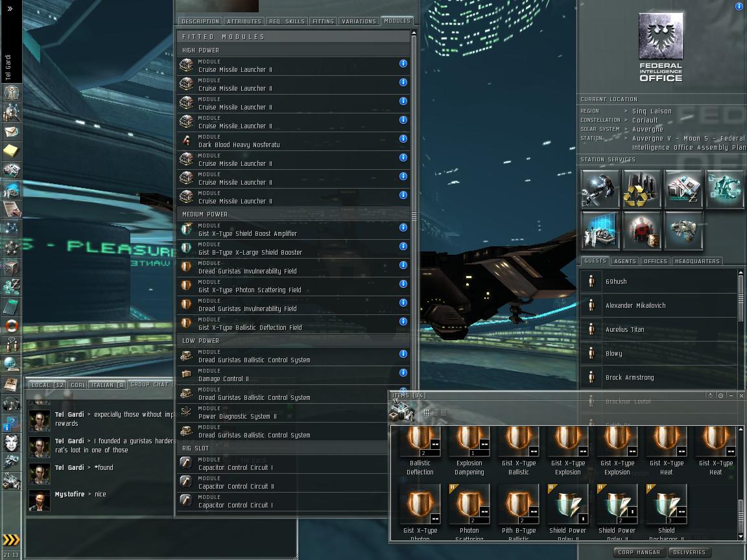Switch to the Fitting tab
Screen dimensions: 747x560
[323, 21]
